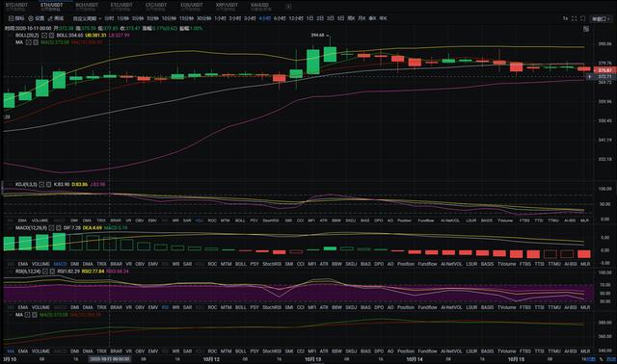Select the 30-minute timeframe

point(203,18)
